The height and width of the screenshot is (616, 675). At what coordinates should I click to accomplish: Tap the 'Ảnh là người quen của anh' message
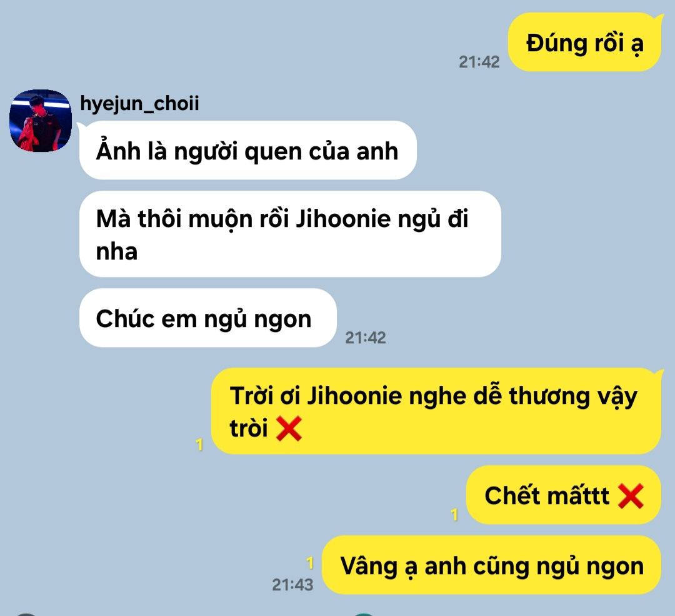click(248, 150)
